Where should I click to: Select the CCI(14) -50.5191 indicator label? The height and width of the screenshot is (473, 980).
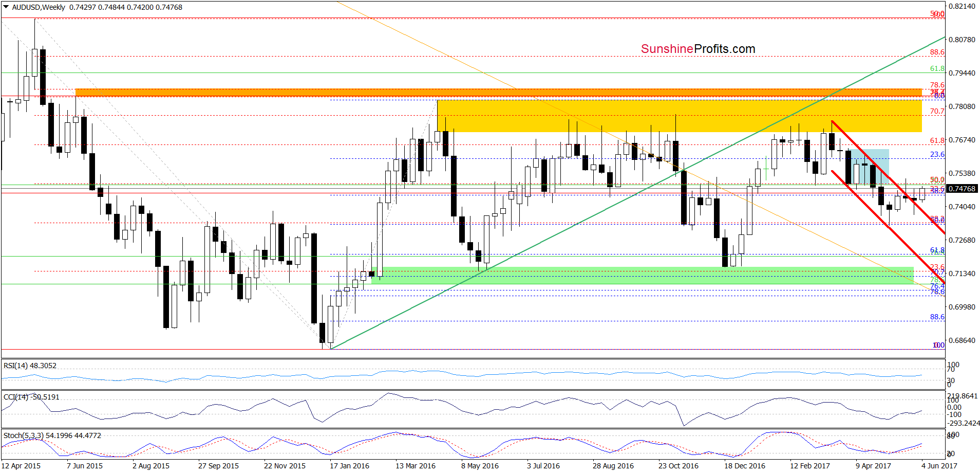click(31, 397)
